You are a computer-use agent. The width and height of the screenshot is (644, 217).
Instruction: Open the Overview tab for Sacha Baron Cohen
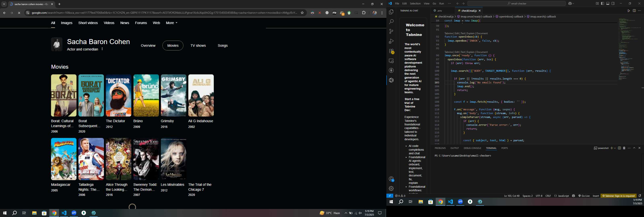pos(148,46)
